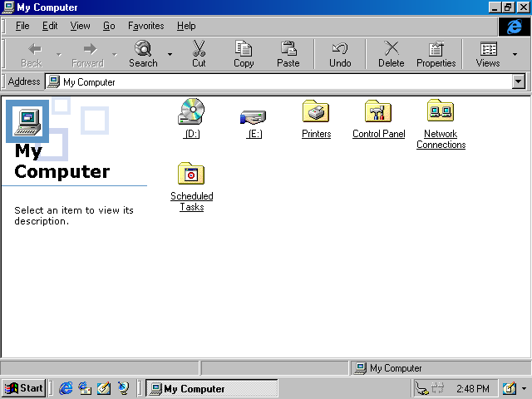532x399 pixels.
Task: Click the My Computer taskbar button
Action: (x=212, y=388)
